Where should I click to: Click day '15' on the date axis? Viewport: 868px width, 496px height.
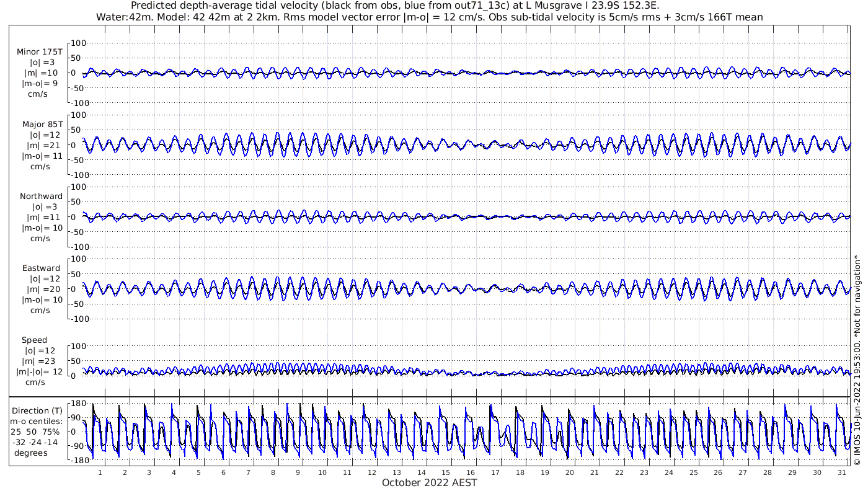(x=446, y=472)
